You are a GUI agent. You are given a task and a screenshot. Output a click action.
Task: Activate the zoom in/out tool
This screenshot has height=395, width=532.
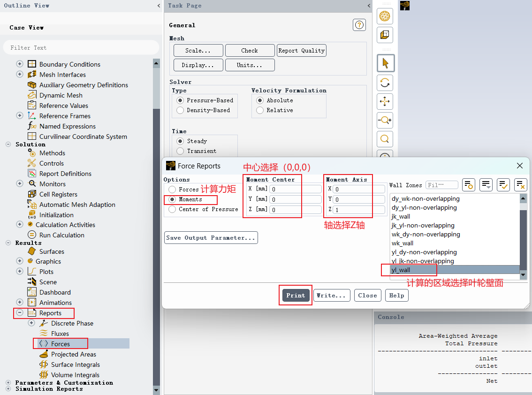coord(385,120)
